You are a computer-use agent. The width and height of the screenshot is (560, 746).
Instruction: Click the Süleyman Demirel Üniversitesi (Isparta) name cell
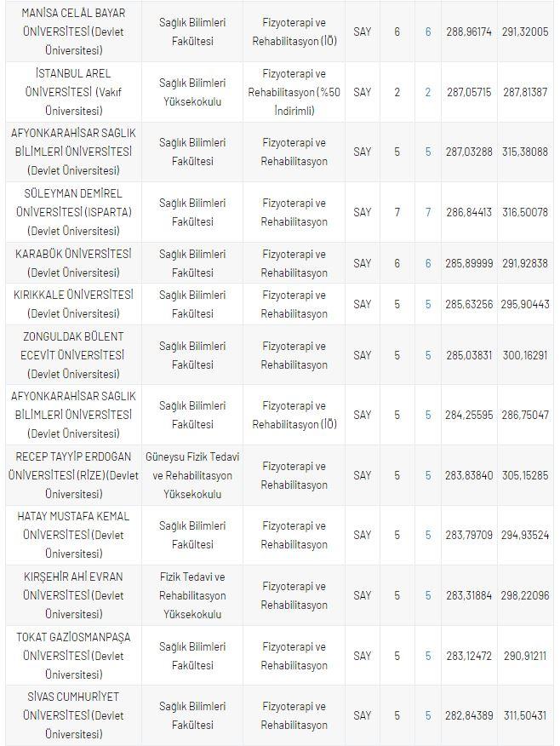[x=73, y=212]
